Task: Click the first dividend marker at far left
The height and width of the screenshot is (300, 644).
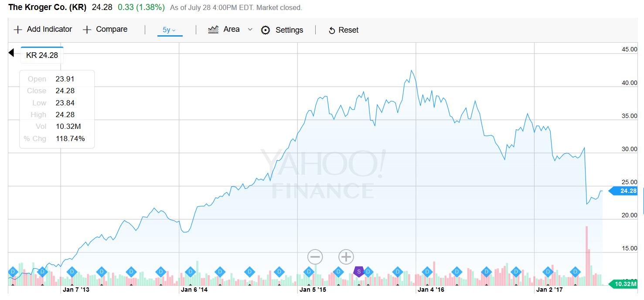Action: coord(12,272)
